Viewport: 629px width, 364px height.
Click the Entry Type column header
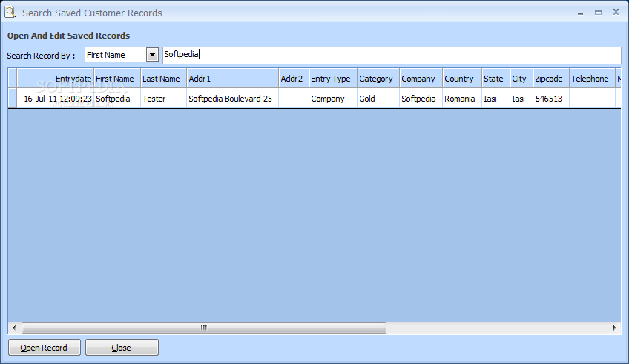tap(333, 79)
